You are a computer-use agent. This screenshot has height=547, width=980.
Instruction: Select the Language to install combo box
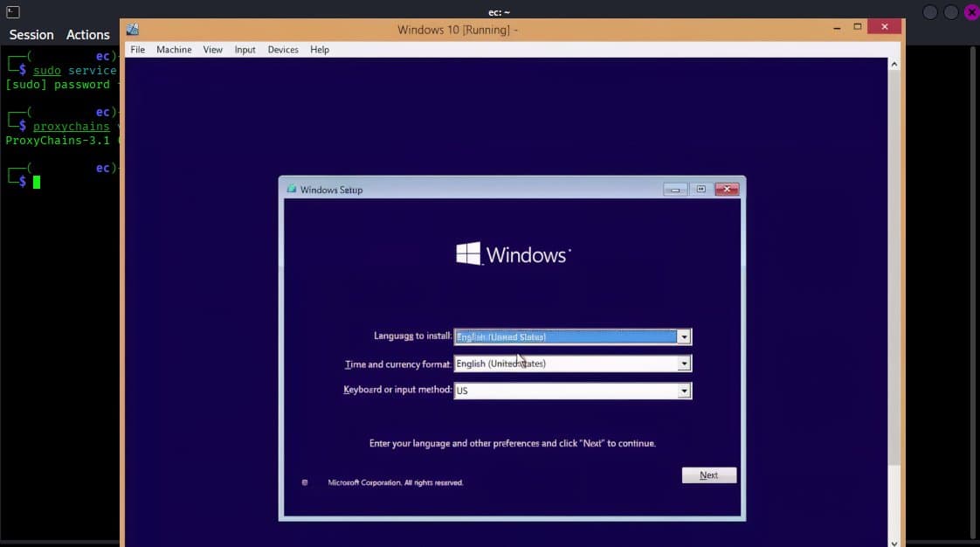(572, 337)
